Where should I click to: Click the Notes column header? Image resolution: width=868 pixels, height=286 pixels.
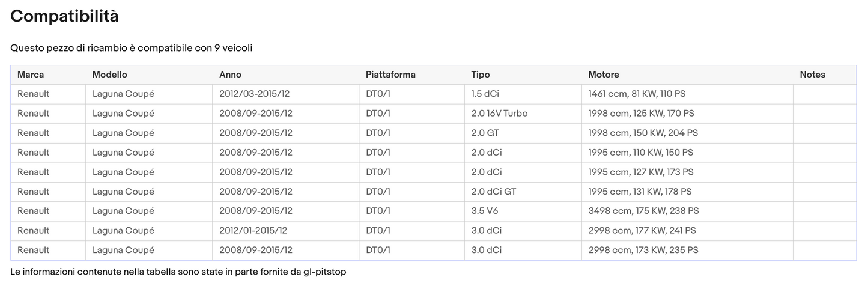tap(812, 75)
